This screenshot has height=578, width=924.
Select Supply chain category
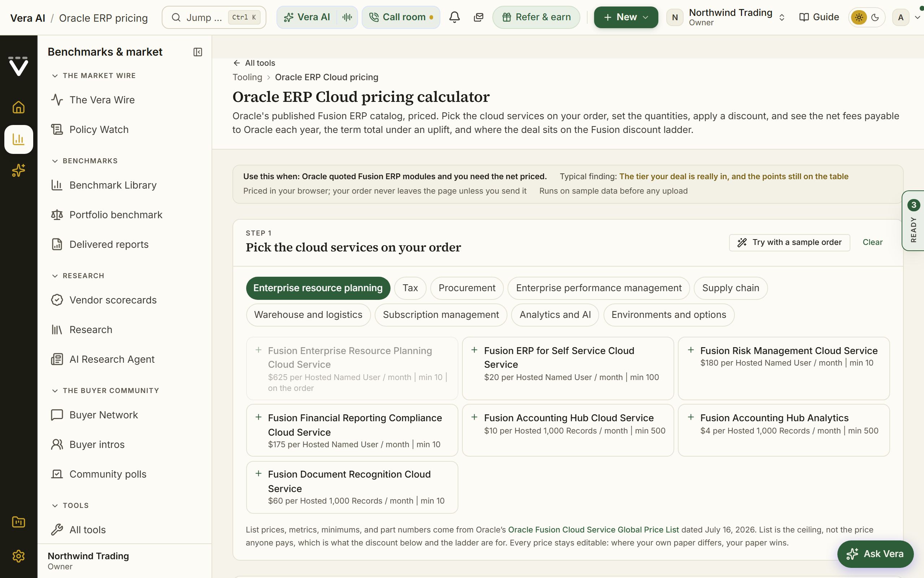731,288
